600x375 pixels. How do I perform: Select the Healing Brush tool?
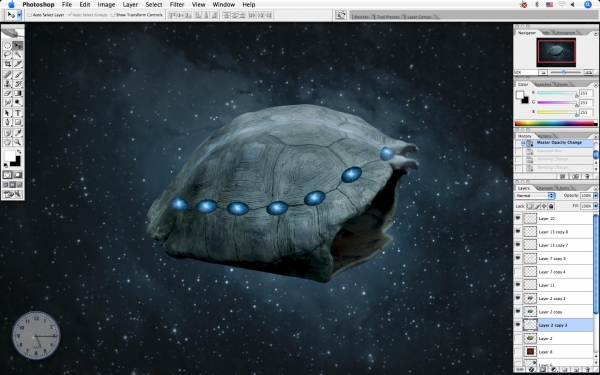pos(7,75)
